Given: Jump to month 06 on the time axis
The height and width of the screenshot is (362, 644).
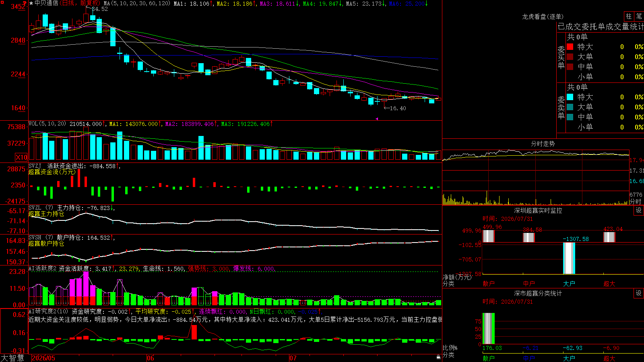Looking at the screenshot, I should pyautogui.click(x=151, y=358).
